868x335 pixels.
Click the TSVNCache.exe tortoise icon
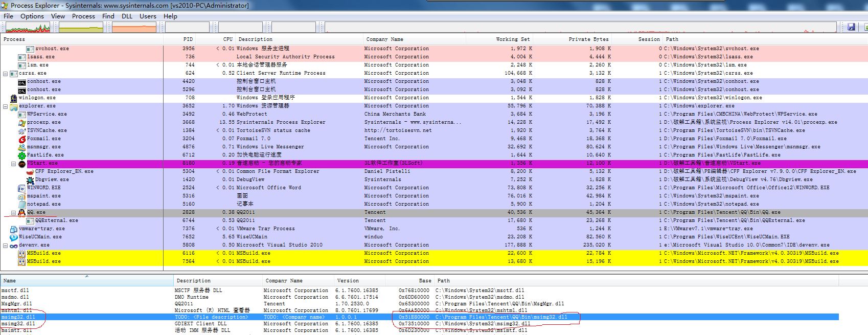click(x=22, y=131)
